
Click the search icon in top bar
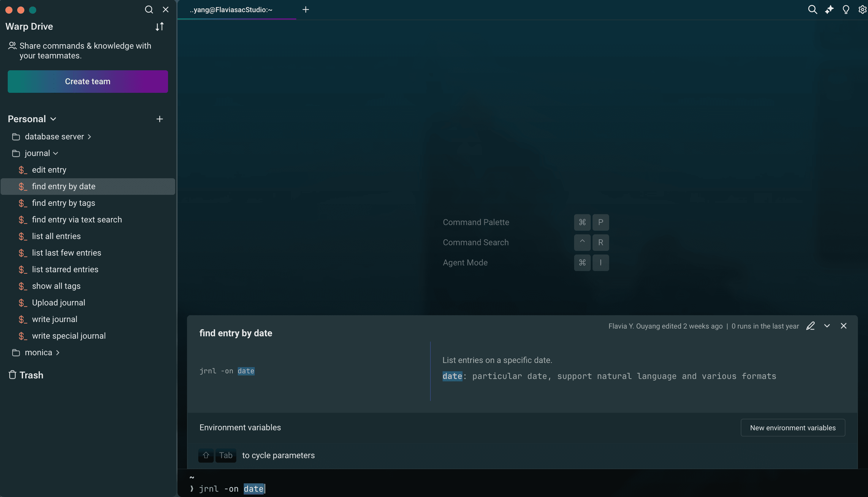[812, 9]
